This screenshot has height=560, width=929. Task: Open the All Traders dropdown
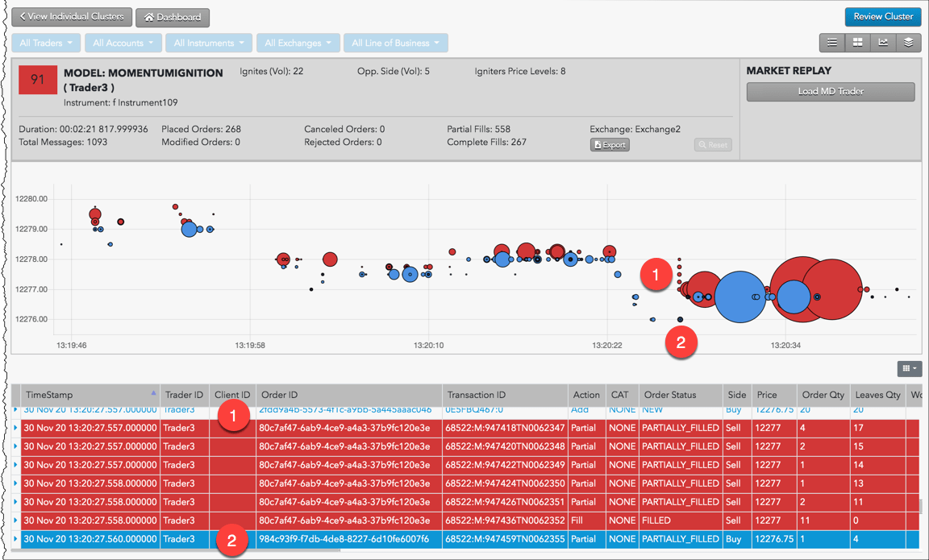tap(46, 44)
